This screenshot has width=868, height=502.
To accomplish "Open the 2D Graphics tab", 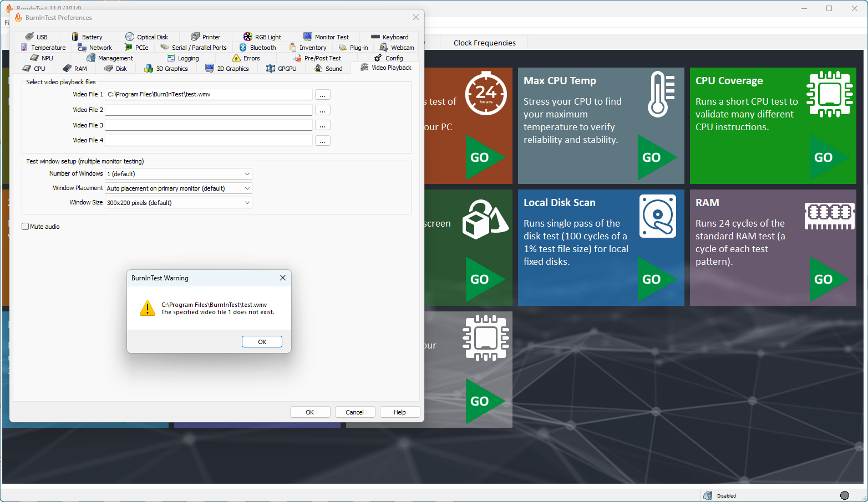I will point(227,69).
